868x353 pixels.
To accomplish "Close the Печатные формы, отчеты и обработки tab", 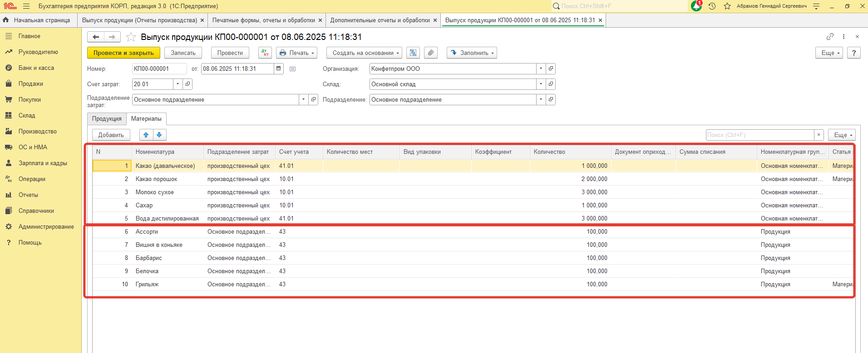I will (320, 20).
